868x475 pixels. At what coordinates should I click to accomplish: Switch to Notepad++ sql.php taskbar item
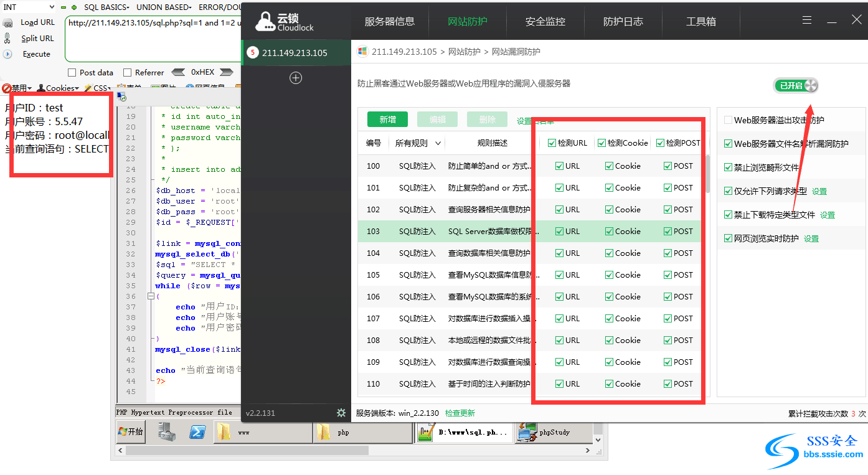point(465,432)
